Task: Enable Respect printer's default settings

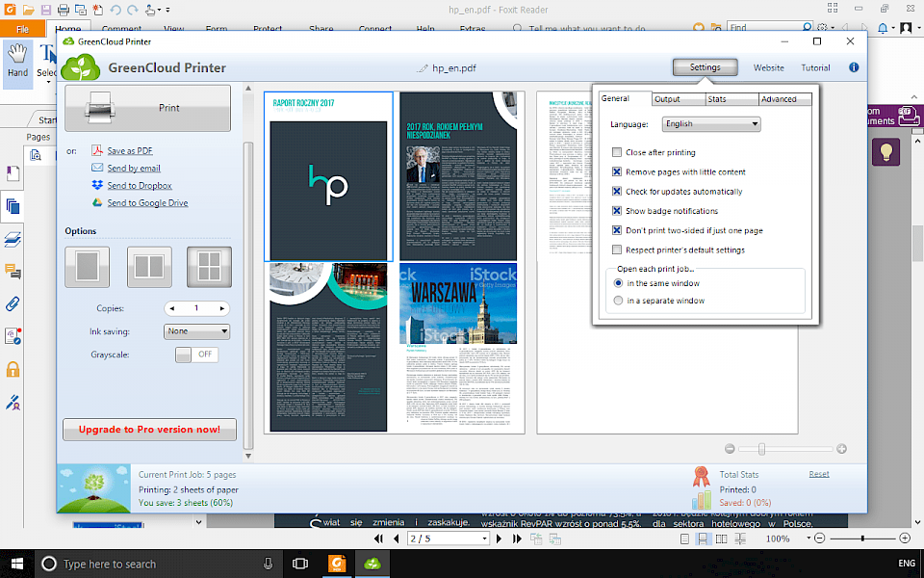Action: tap(616, 250)
